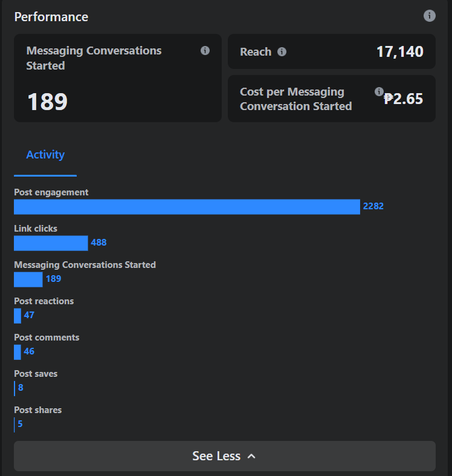Click the Post reactions bar
The width and height of the screenshot is (452, 476).
pos(18,316)
